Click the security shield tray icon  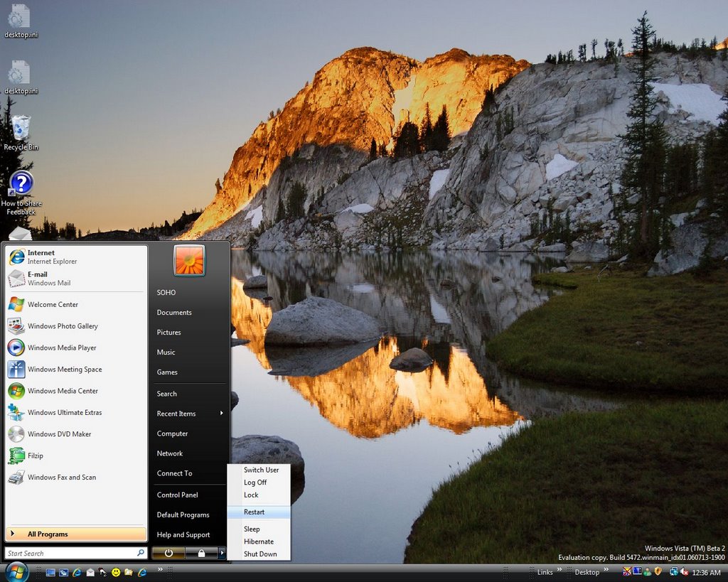(x=658, y=571)
